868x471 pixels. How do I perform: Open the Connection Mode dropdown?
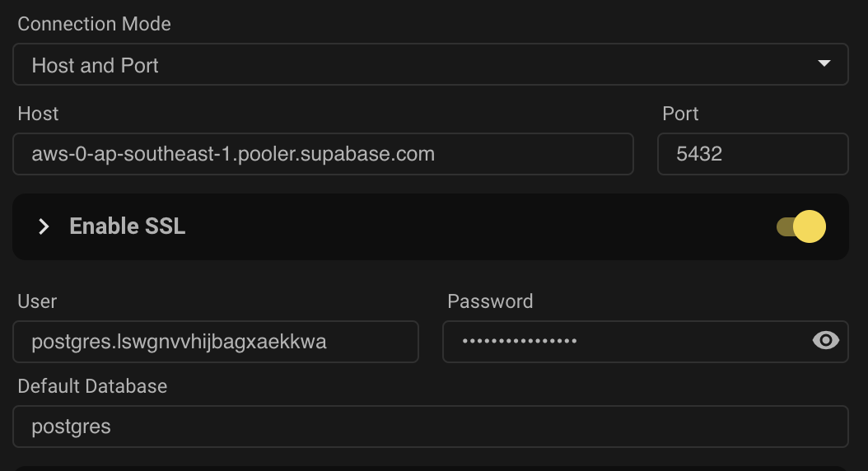pos(430,65)
